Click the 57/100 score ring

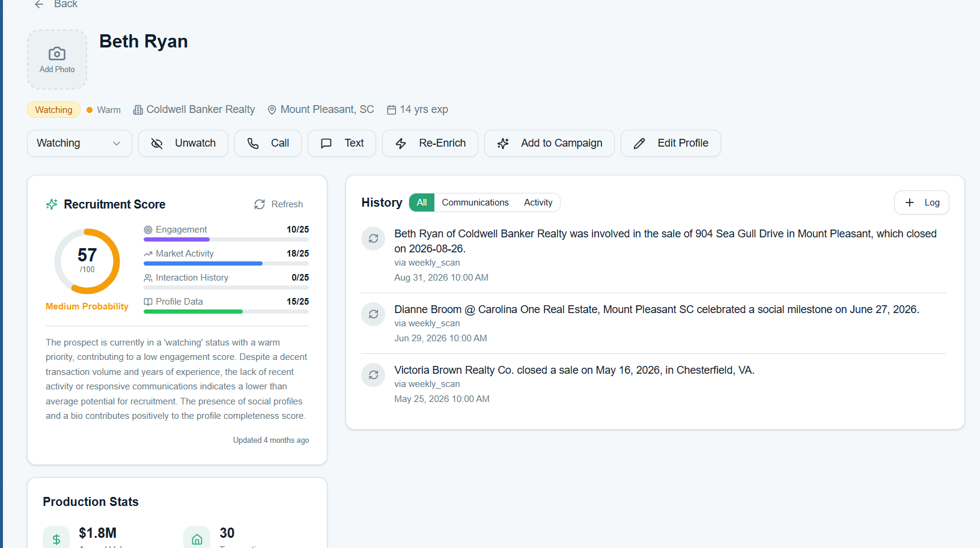(x=87, y=261)
